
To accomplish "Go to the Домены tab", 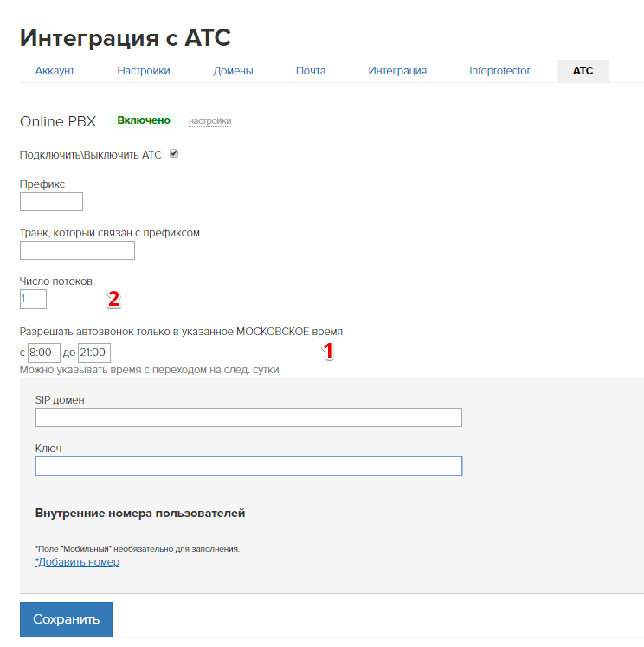I will (x=233, y=71).
